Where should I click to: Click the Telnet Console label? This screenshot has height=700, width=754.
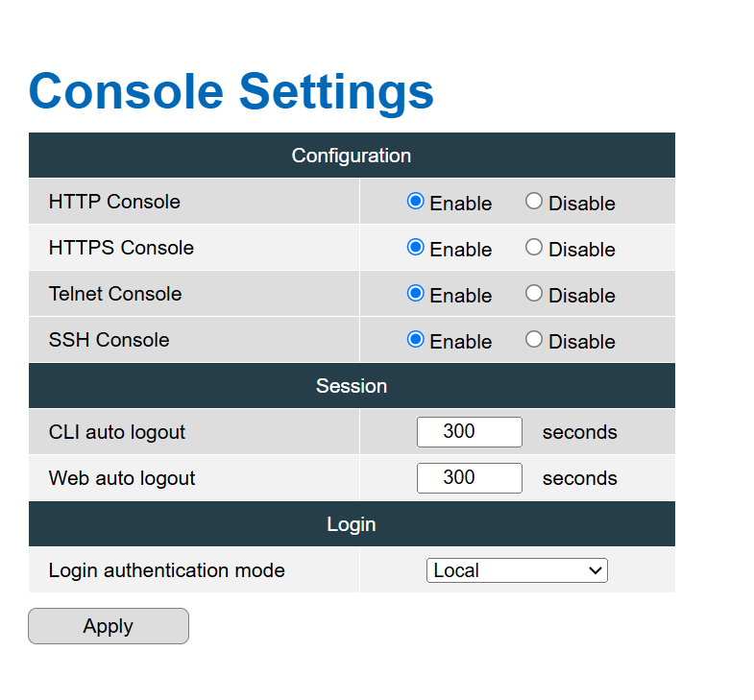click(x=115, y=294)
